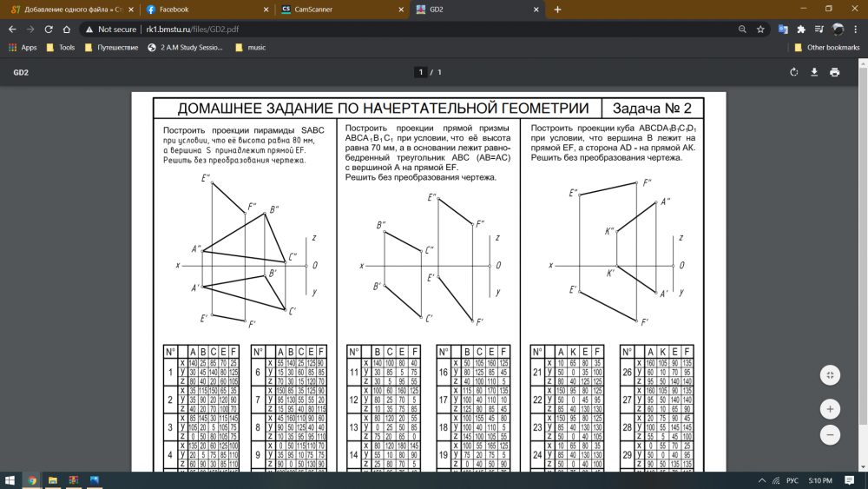Close the Facebook tab
This screenshot has width=868, height=489.
(266, 10)
